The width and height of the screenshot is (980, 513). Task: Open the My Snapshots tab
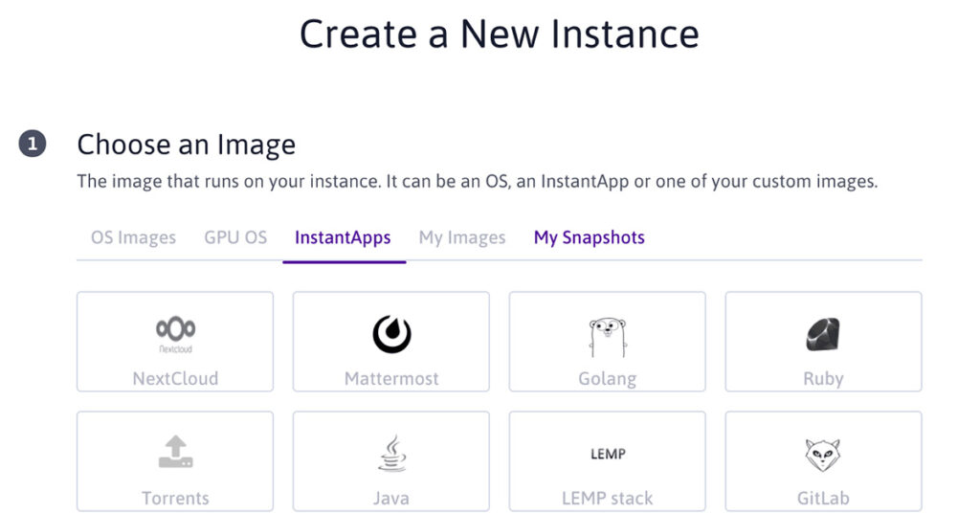(590, 237)
